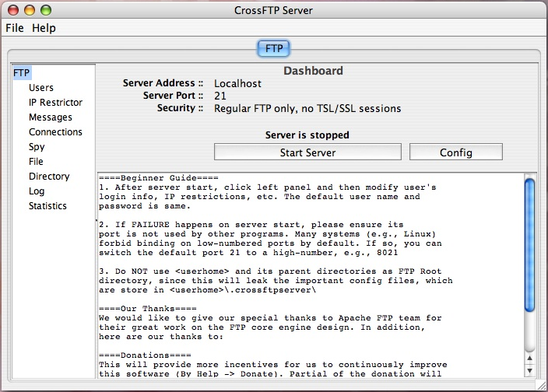Open the Spy panel
The image size is (548, 392).
[x=37, y=147]
